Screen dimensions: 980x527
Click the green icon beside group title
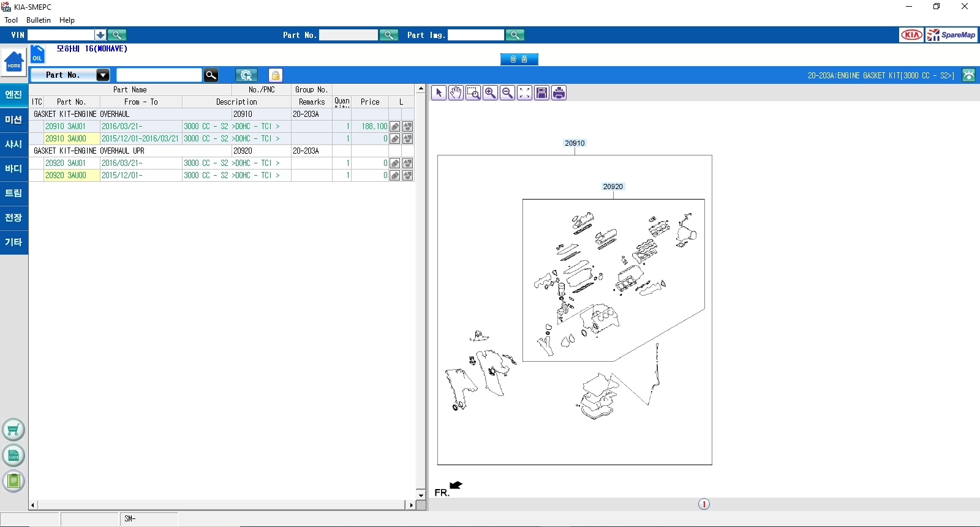click(968, 75)
